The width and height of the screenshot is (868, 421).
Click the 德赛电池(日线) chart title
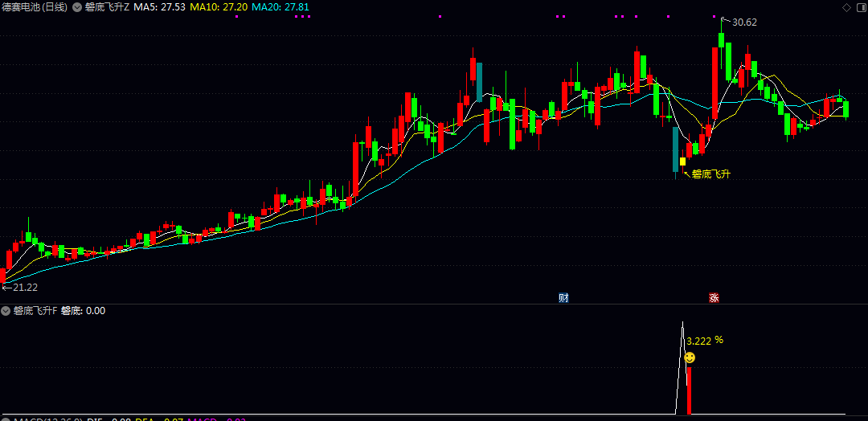[35, 7]
